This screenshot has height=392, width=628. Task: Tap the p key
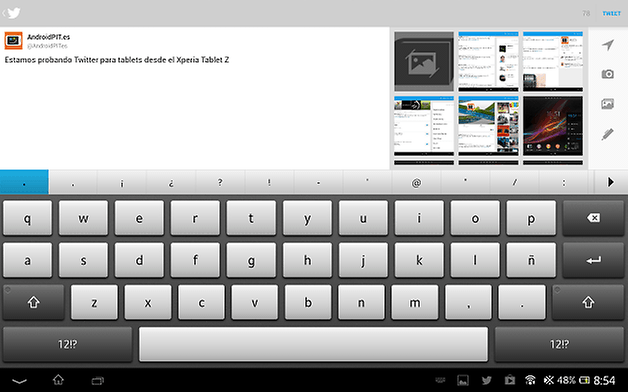pyautogui.click(x=531, y=218)
